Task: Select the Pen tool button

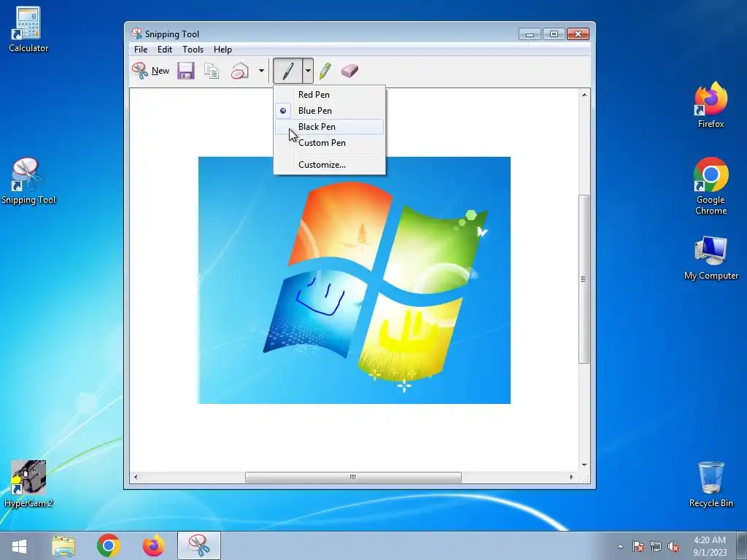Action: click(x=287, y=71)
